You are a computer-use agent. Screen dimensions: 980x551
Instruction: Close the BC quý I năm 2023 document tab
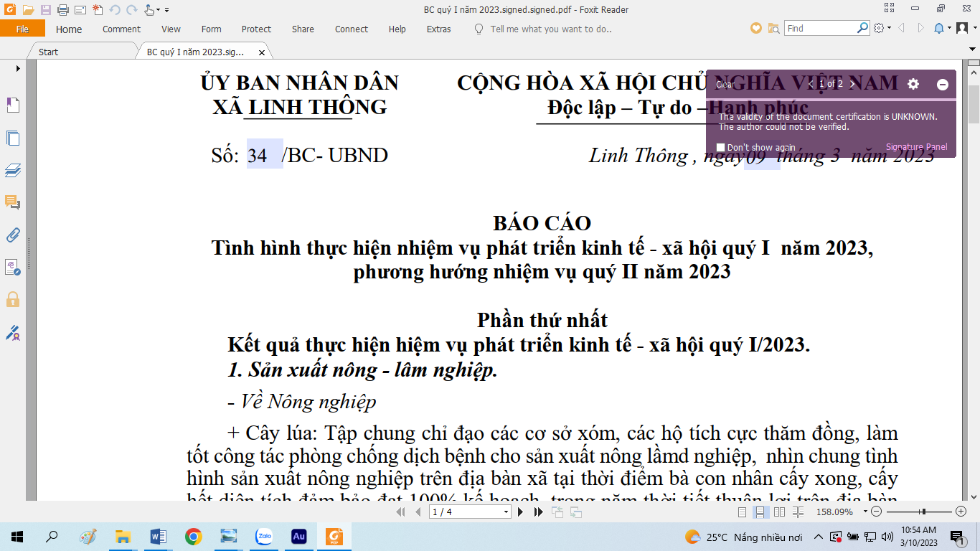[x=261, y=52]
